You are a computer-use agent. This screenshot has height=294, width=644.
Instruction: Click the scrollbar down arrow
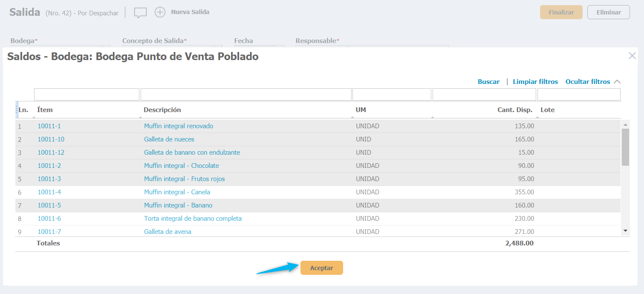tap(625, 231)
